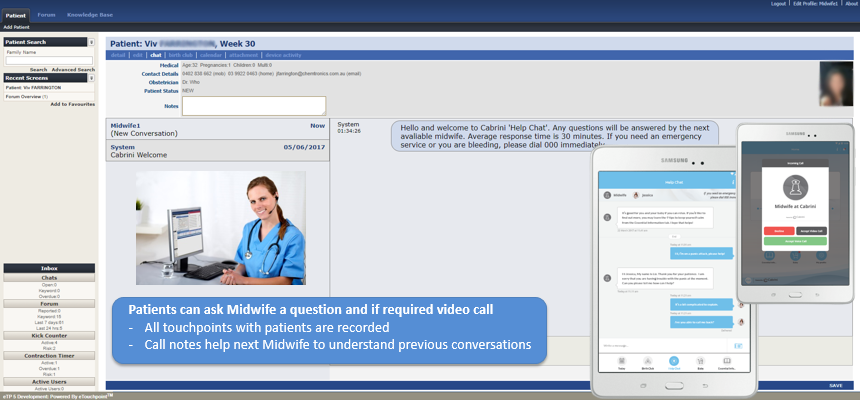This screenshot has height=400, width=860.
Task: Tap Help Chat icon on tablet bottom bar
Action: pyautogui.click(x=674, y=363)
